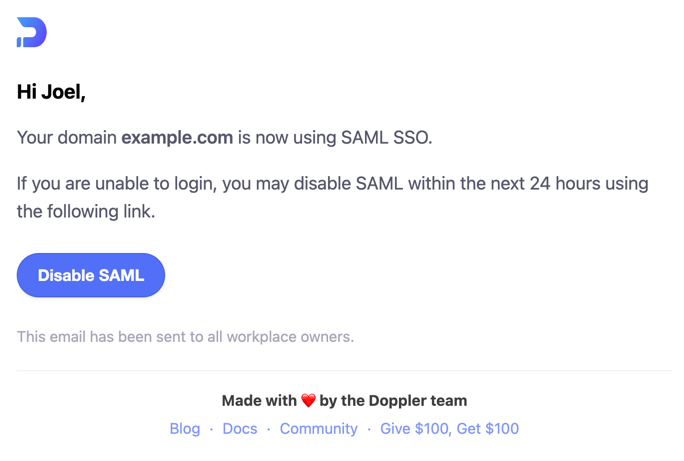This screenshot has height=461, width=684.
Task: Click the dot separator between Docs and Community
Action: [269, 429]
